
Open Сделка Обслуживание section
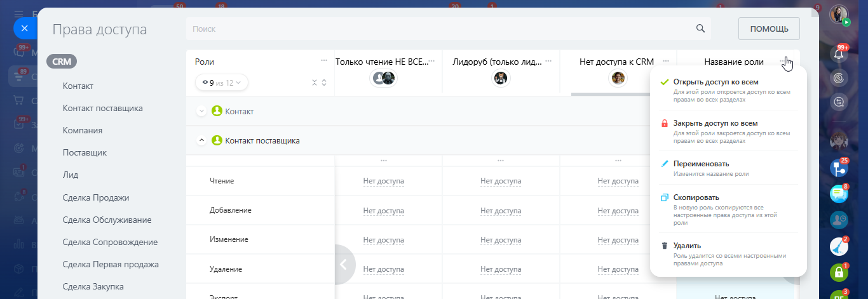click(x=107, y=220)
